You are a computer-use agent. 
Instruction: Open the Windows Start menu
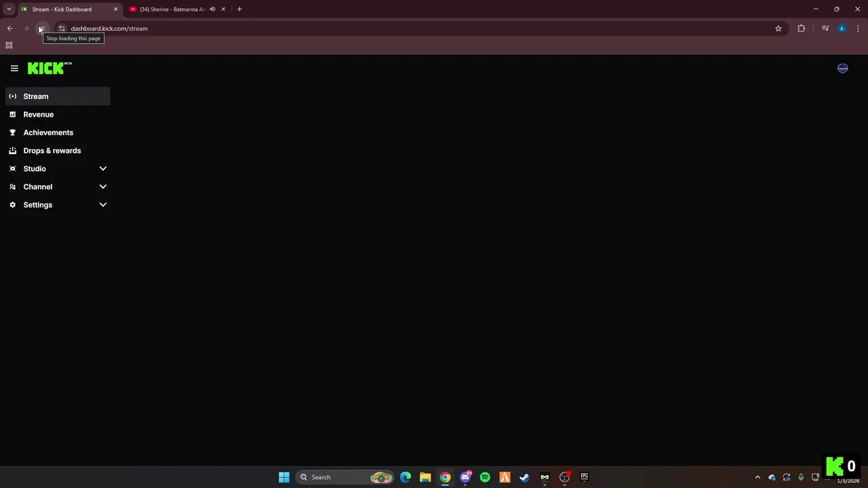284,477
